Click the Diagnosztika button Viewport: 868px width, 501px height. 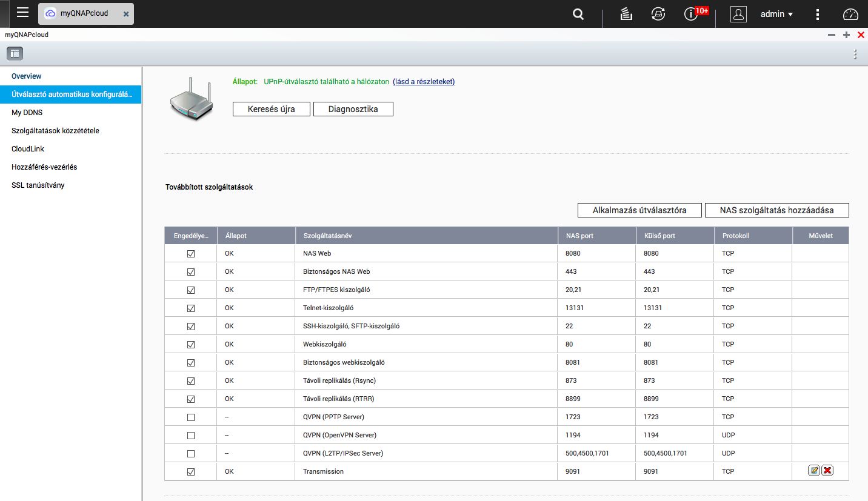[353, 109]
